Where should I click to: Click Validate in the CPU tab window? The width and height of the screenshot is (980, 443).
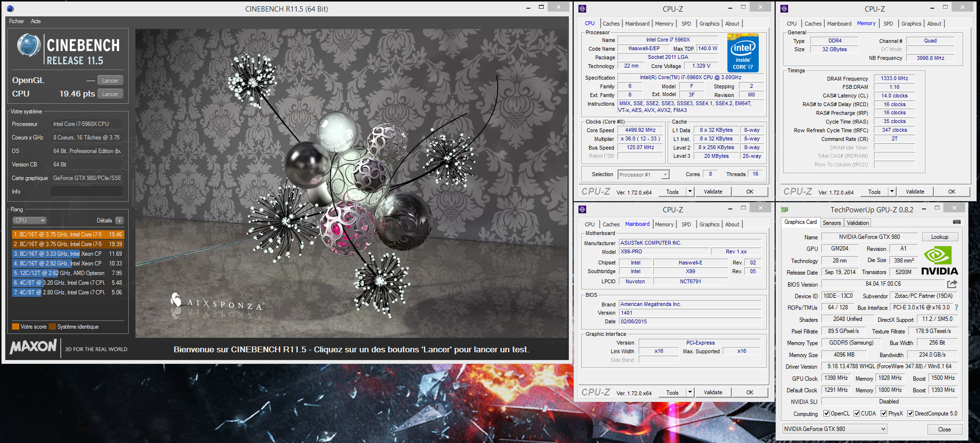[x=713, y=192]
